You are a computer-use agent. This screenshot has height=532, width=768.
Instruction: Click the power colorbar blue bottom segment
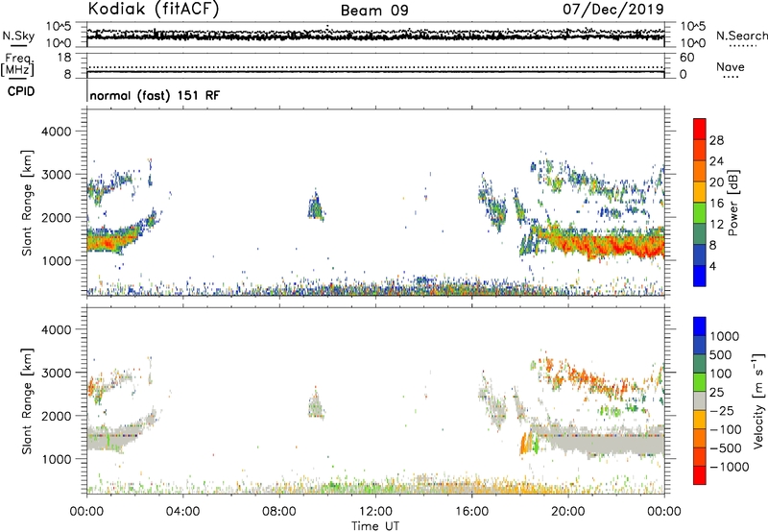tap(700, 276)
